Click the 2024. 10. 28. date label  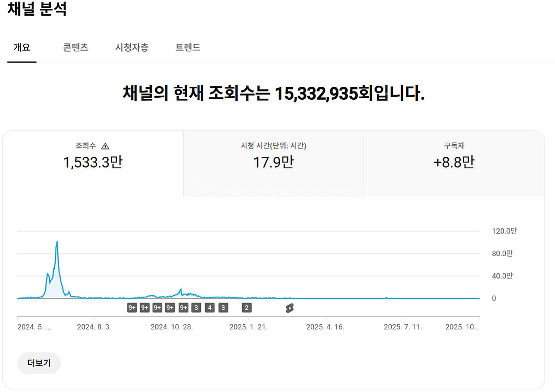172,327
